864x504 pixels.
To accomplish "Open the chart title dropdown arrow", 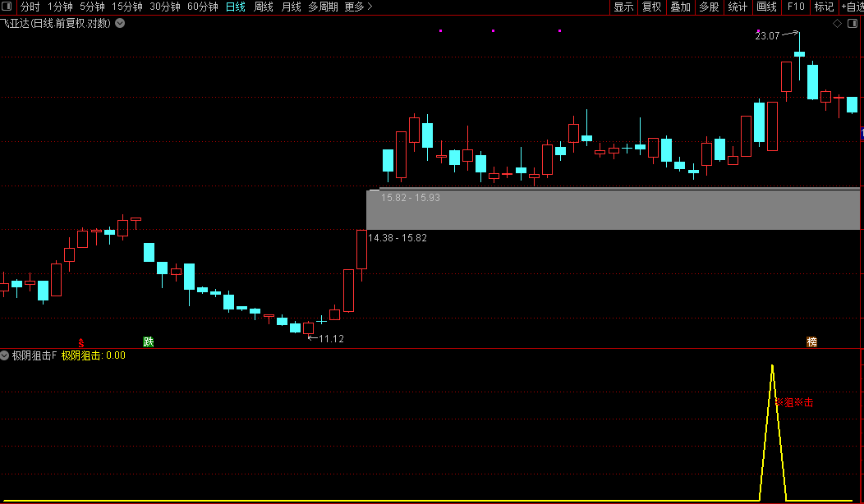I will 120,23.
